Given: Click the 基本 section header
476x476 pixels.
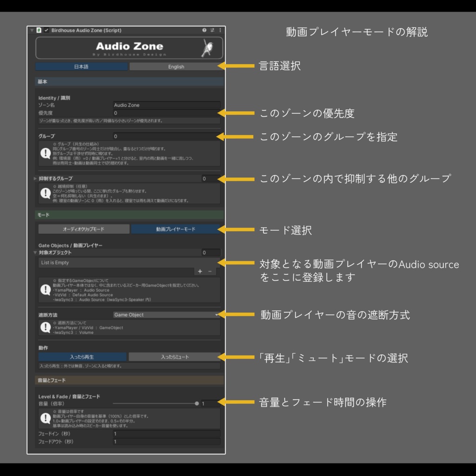Looking at the screenshot, I should [x=130, y=82].
